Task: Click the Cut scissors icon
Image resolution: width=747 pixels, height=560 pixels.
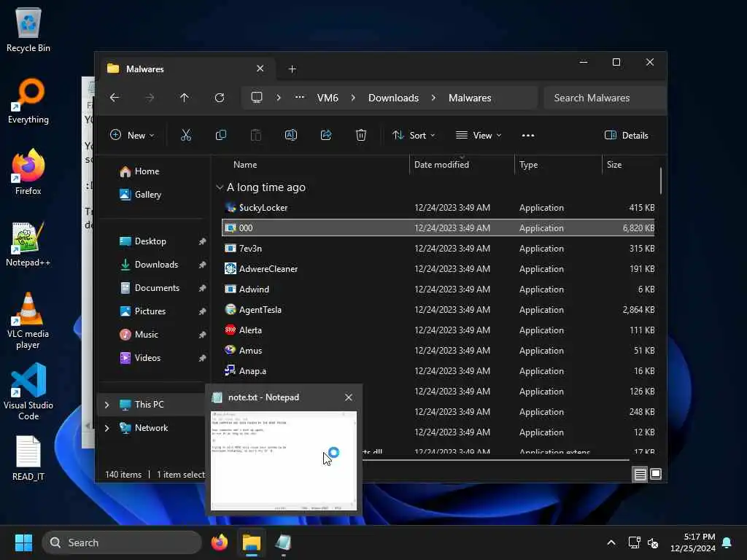Action: click(186, 135)
